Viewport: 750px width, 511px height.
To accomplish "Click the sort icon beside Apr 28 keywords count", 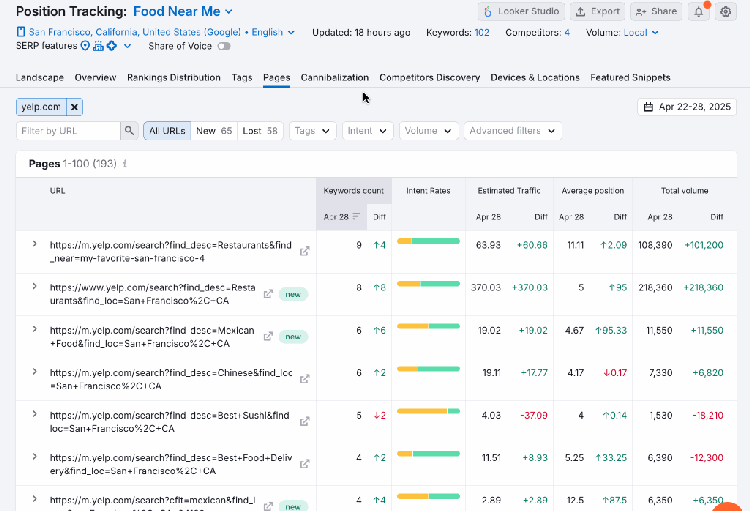I will [x=356, y=217].
